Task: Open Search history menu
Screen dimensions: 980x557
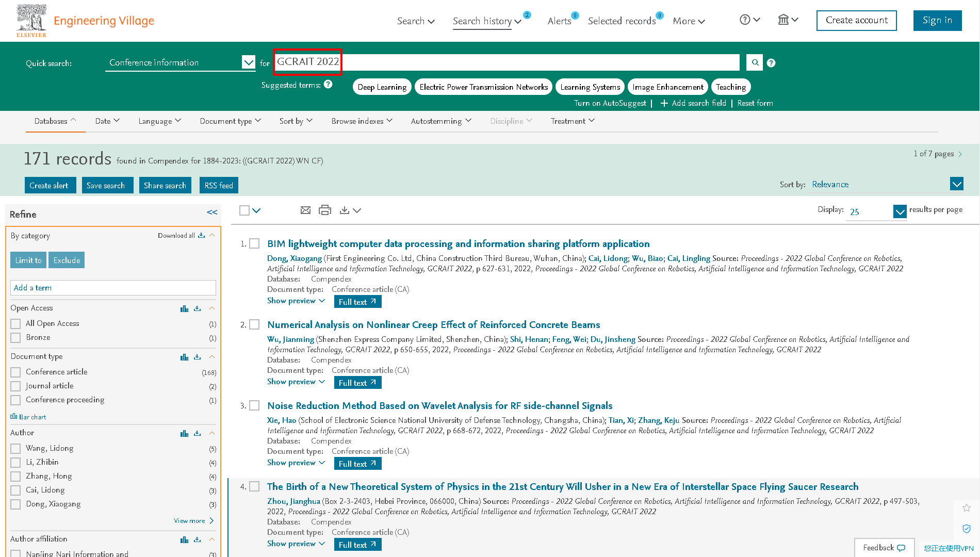Action: pyautogui.click(x=487, y=21)
